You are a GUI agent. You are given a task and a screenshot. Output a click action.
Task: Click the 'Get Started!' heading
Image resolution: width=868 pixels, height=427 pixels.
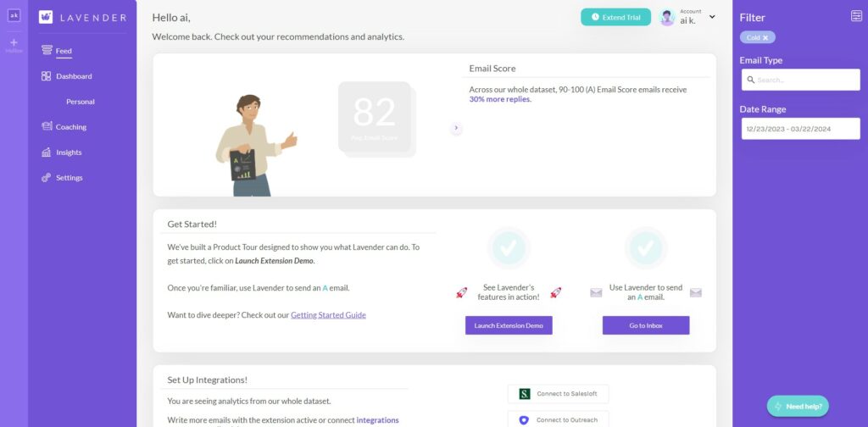[x=192, y=224]
